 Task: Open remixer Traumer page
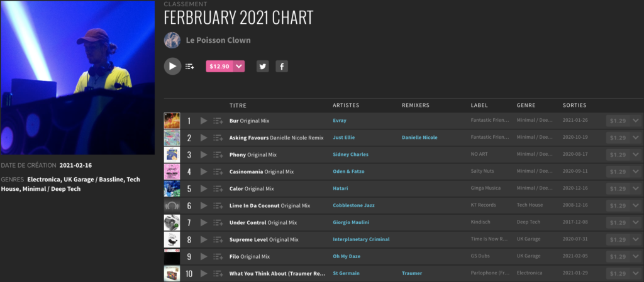click(x=412, y=273)
